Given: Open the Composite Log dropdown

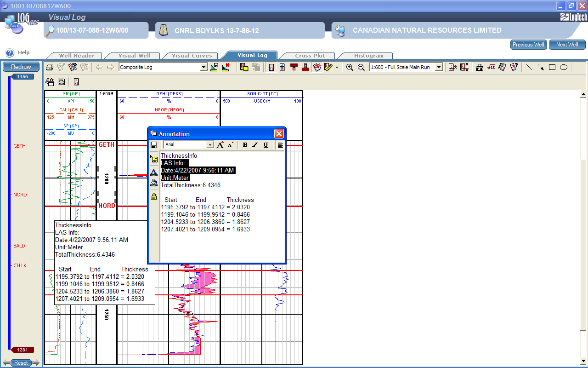Looking at the screenshot, I should (x=204, y=67).
